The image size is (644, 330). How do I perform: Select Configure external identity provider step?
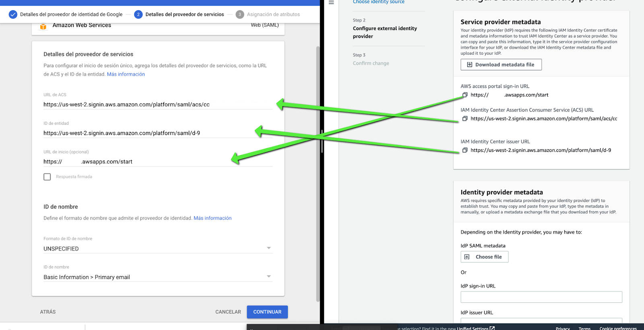coord(385,32)
